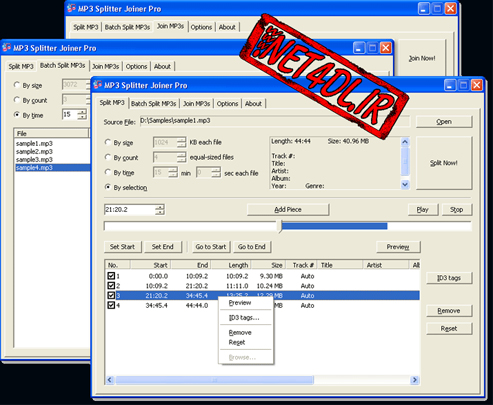Click the Go to Start button
The height and width of the screenshot is (405, 493).
[211, 247]
